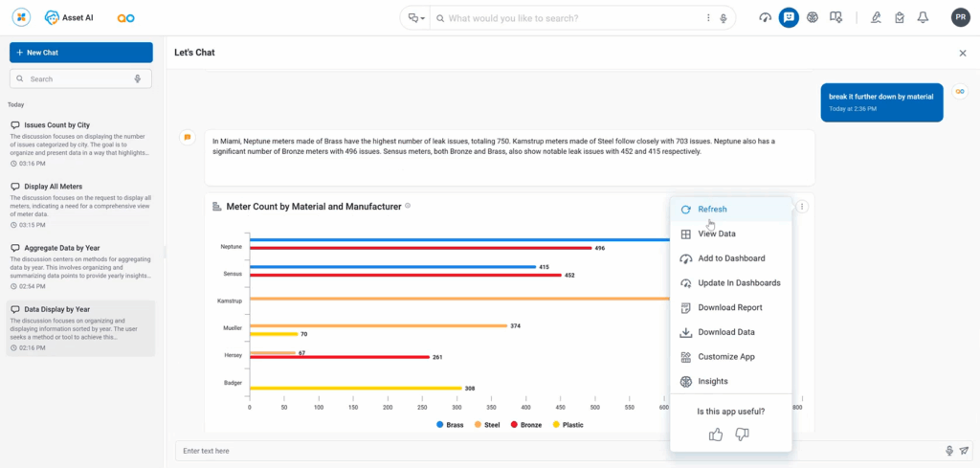980x468 pixels.
Task: Click the thumbs down icon
Action: click(x=742, y=435)
